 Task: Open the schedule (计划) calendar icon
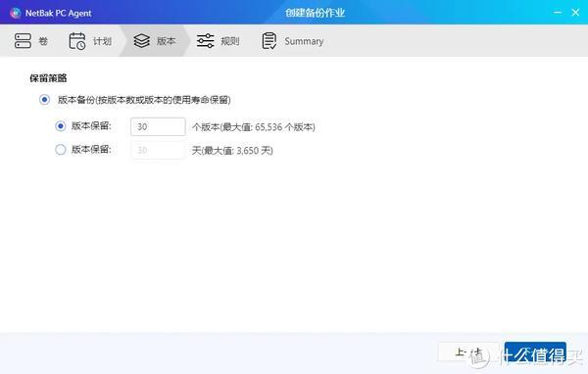click(x=77, y=41)
